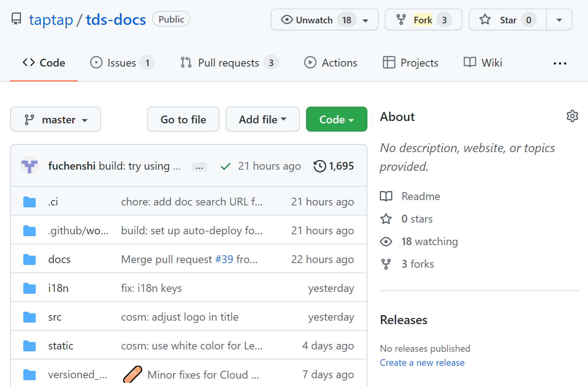
Task: Click the folder icon for docs row
Action: coord(30,260)
